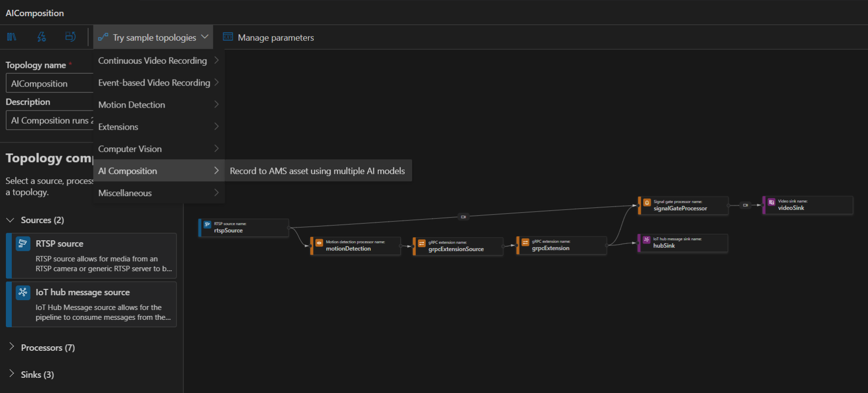
Task: Click the grpcExtension node icon
Action: 525,242
